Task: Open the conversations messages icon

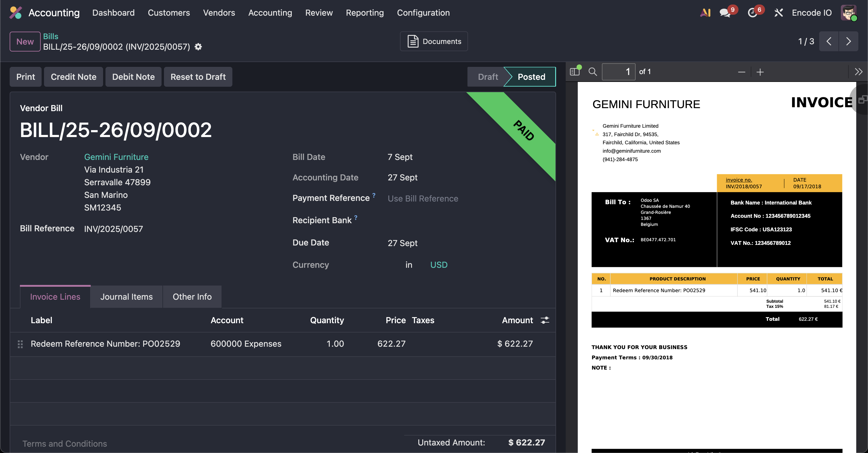Action: (x=725, y=13)
